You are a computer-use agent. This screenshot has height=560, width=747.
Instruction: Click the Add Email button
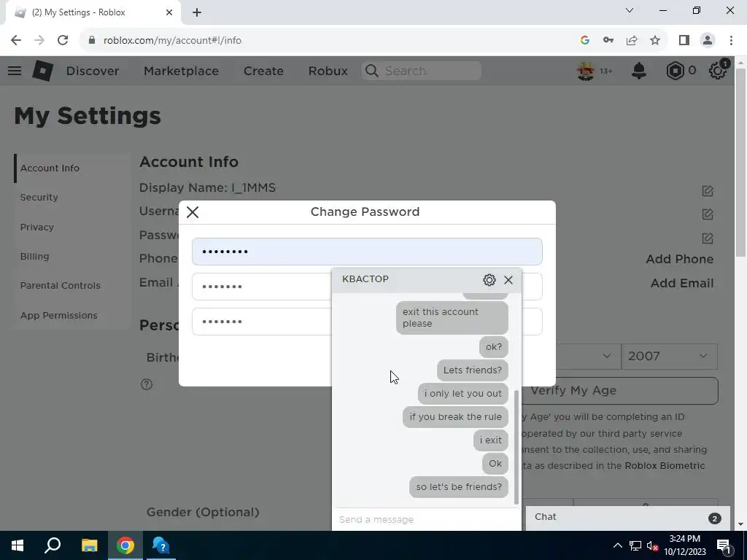[x=682, y=283]
